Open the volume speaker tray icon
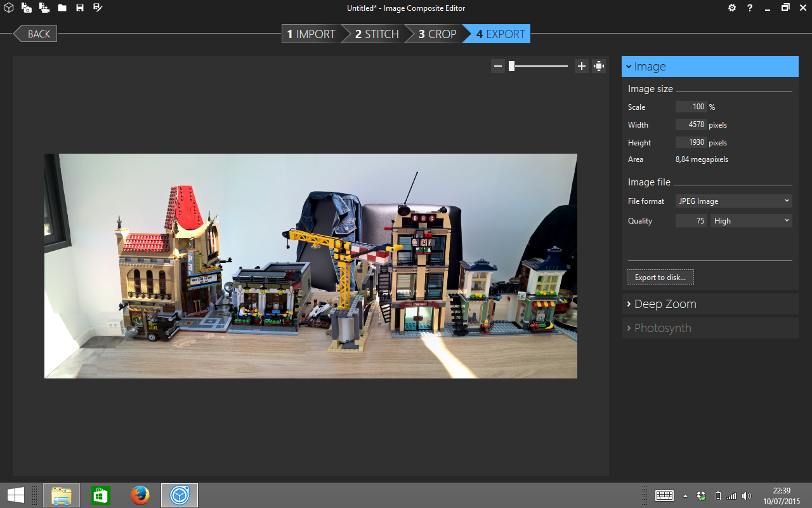This screenshot has height=508, width=812. [x=747, y=495]
